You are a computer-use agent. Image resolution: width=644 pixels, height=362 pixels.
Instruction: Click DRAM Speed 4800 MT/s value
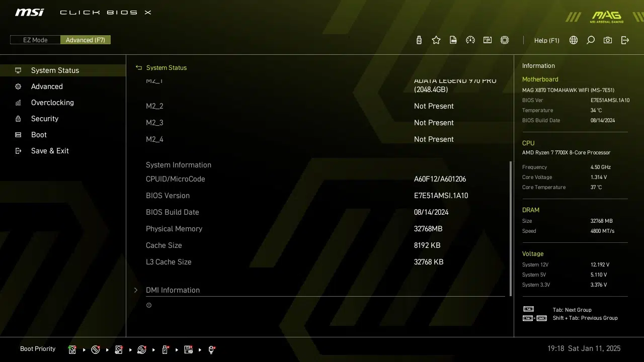point(602,231)
